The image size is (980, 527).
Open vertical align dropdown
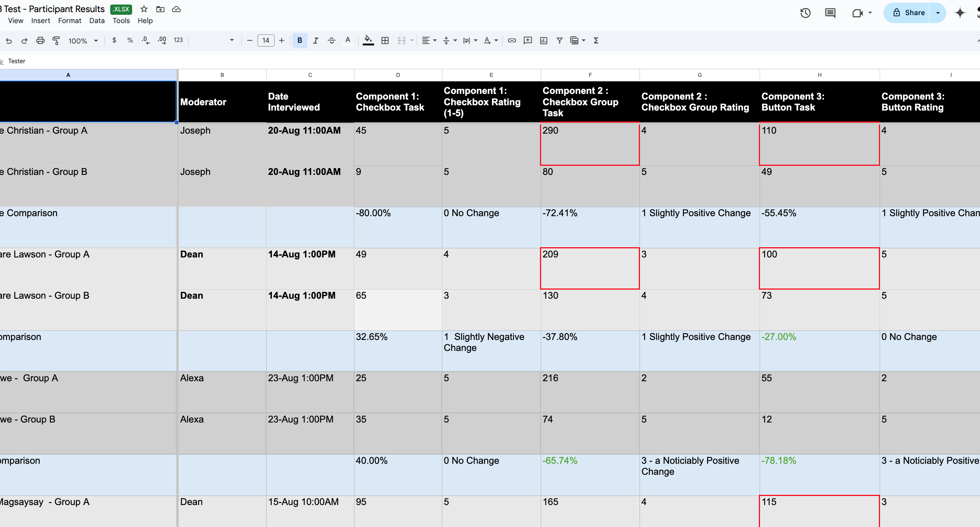coord(450,40)
